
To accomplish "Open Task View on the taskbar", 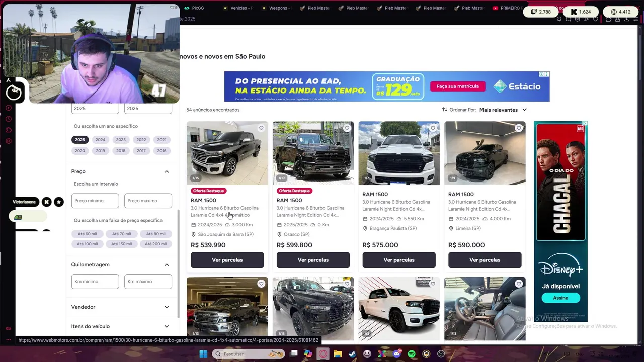I will coord(294,354).
